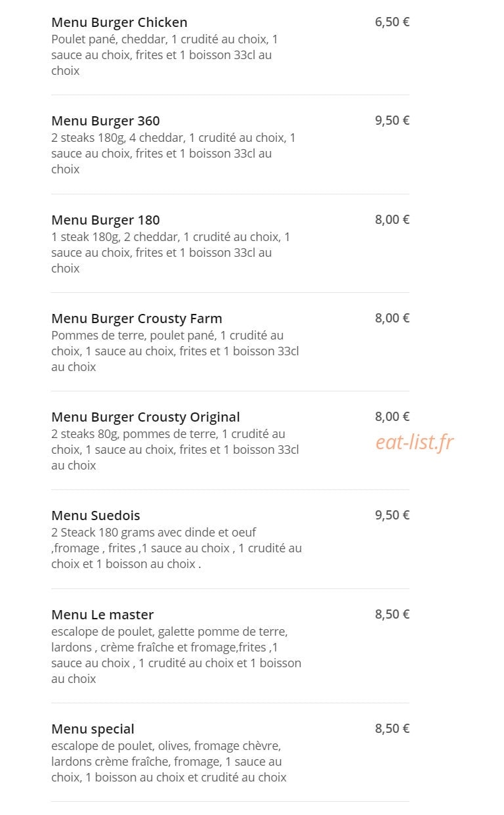Open Menu Burger Crousty Original
The height and width of the screenshot is (815, 504).
[x=146, y=417]
